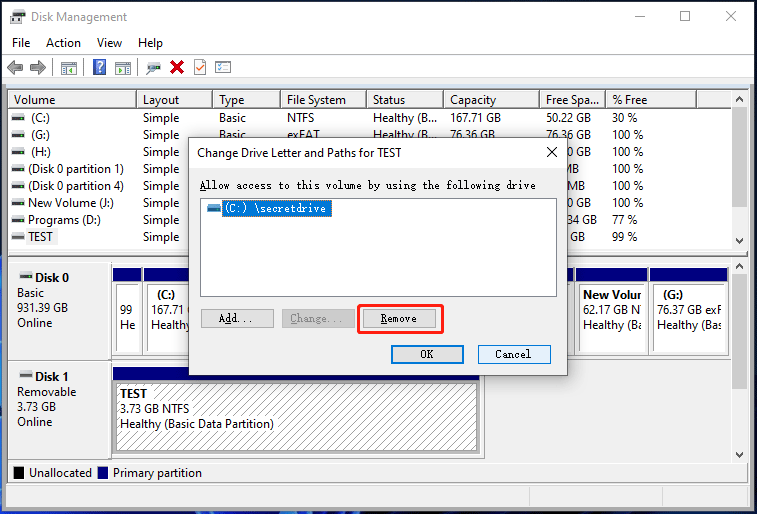Screen dimensions: 757x514
Task: Sort by the Volume column header
Action: click(72, 100)
